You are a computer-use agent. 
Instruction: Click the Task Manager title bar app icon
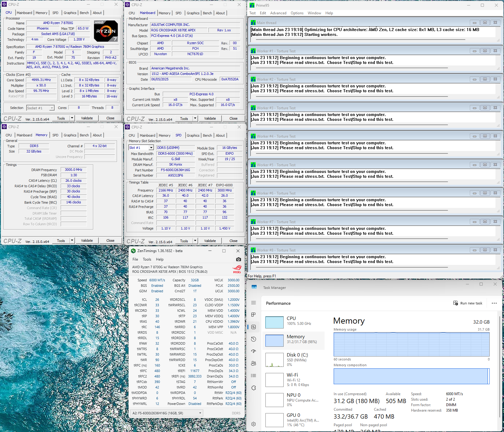click(x=254, y=287)
